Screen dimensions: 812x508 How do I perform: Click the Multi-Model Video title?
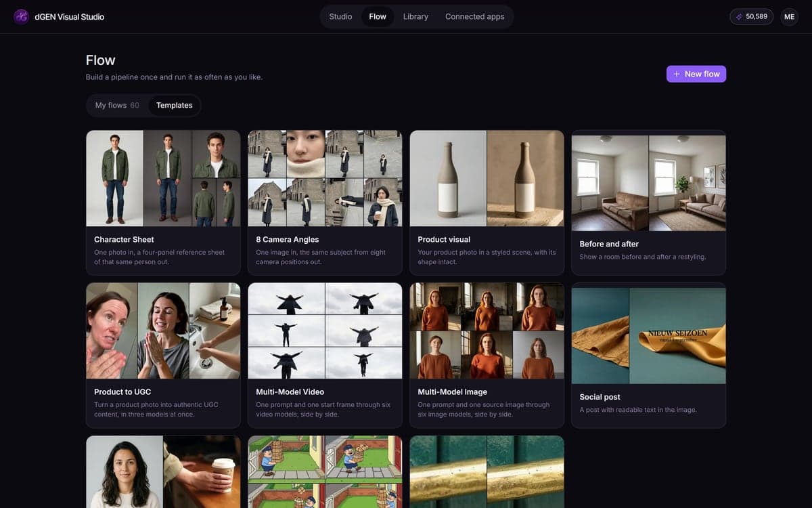pos(290,391)
